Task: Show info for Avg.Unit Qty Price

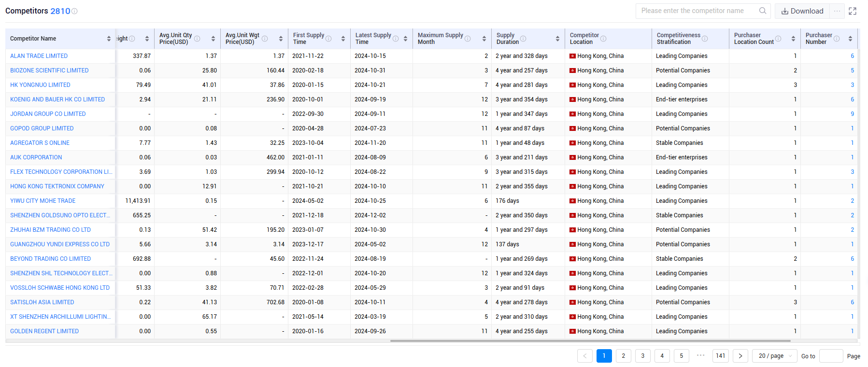Action: (x=197, y=39)
